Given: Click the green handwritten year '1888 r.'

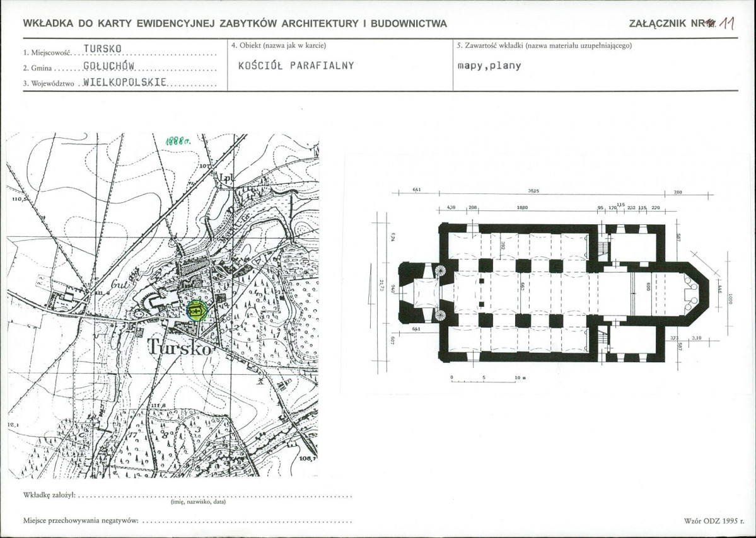Looking at the screenshot, I should click(x=178, y=140).
